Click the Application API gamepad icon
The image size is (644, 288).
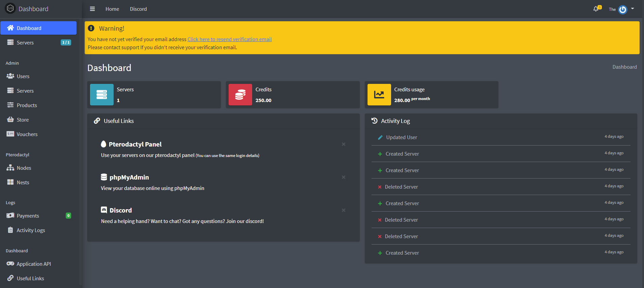10,264
